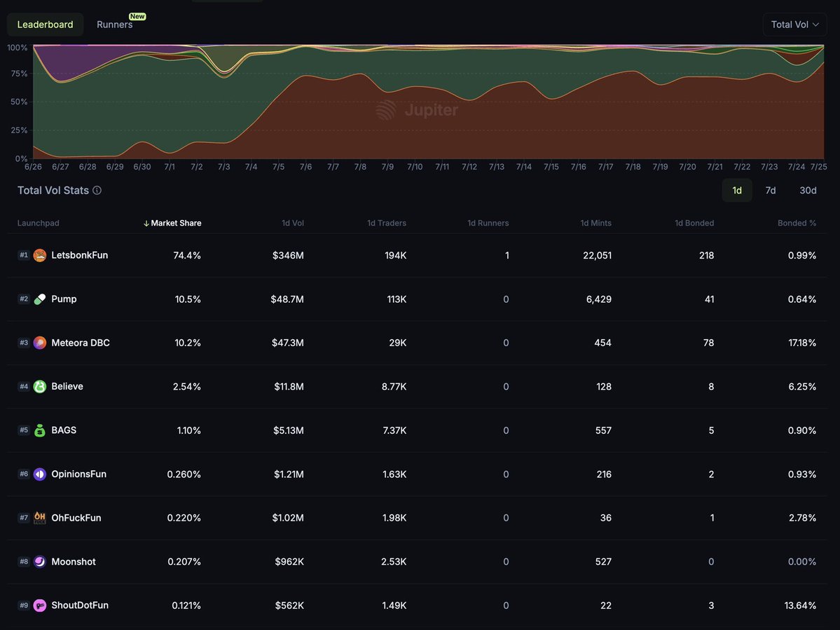Click the 7/10 date label on chart axis
The height and width of the screenshot is (630, 840).
pos(415,167)
